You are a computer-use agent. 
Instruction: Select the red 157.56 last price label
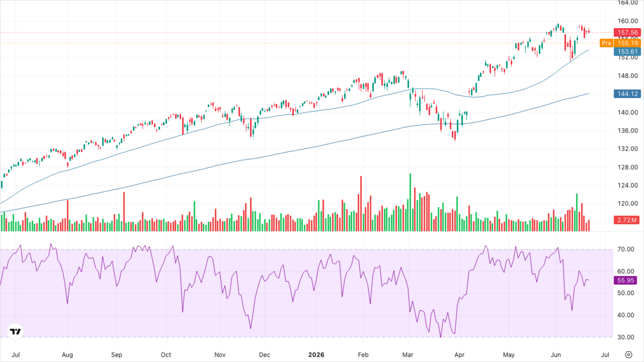[627, 32]
